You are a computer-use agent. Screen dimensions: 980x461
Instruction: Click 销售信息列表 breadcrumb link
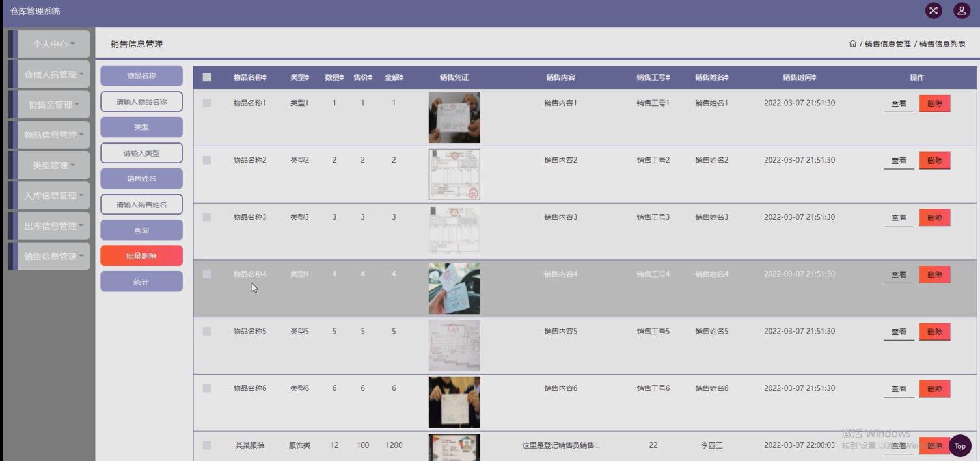[x=942, y=44]
